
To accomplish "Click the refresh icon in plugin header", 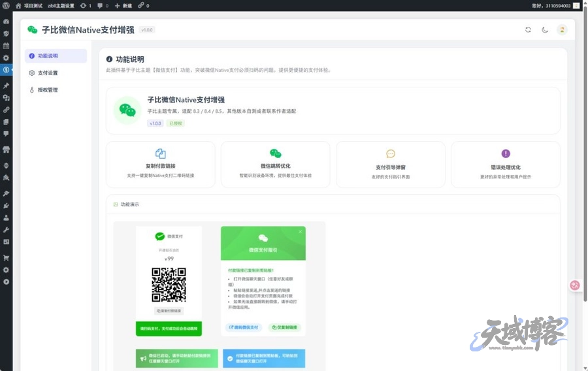I will 528,29.
